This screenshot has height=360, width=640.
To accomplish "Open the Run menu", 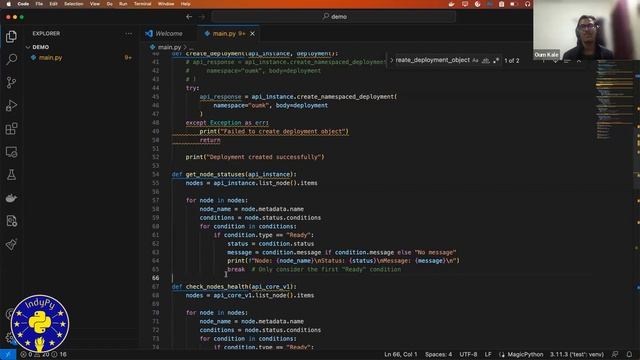I will click(x=123, y=4).
